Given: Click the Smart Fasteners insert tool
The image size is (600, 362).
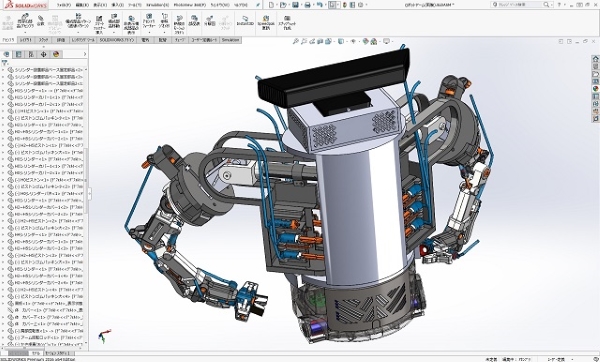Looking at the screenshot, I should pyautogui.click(x=99, y=24).
